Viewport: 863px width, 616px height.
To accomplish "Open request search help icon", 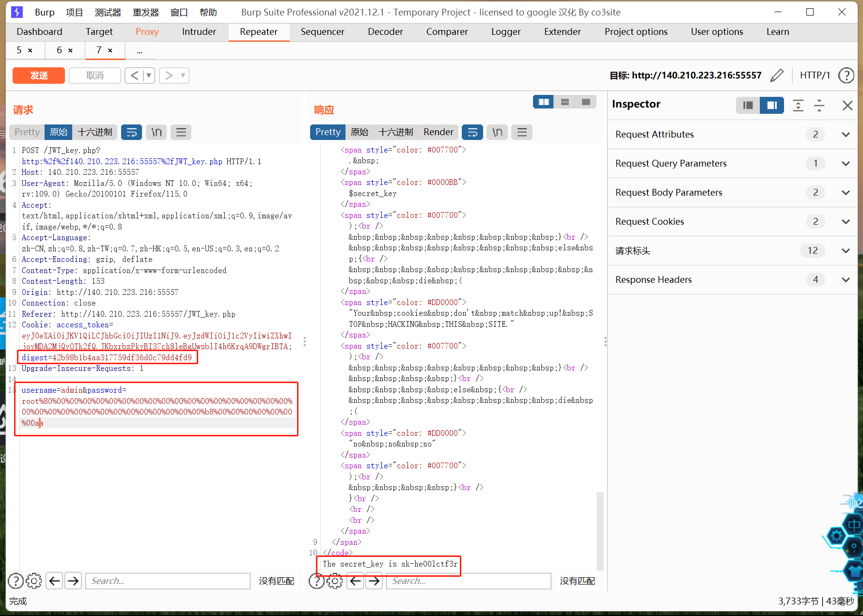I will [16, 581].
